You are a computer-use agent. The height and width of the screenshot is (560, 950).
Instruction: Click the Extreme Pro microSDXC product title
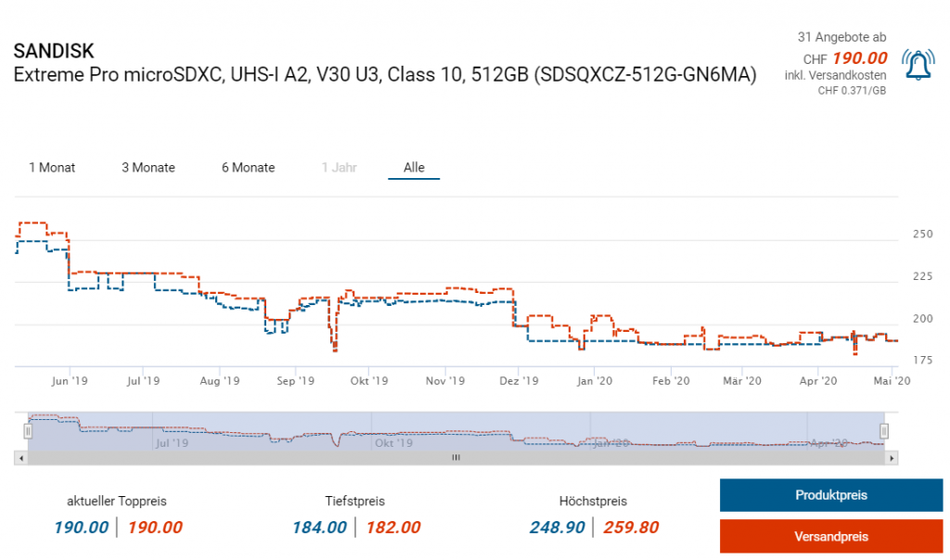tap(385, 74)
